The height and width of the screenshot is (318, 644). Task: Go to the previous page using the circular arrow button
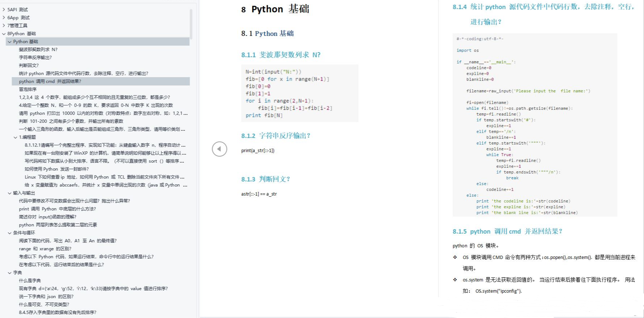219,149
